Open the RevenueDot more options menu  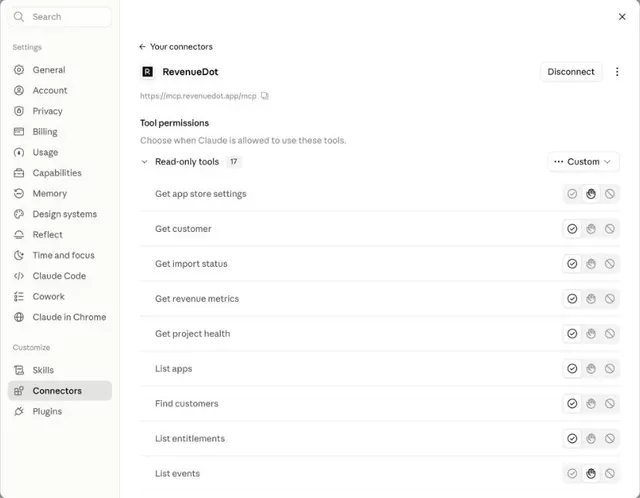617,72
